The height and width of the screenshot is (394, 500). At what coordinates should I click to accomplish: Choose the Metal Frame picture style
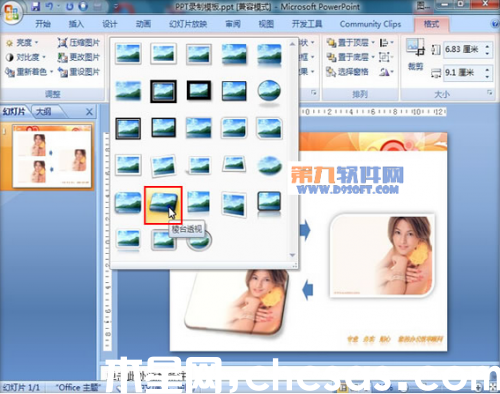point(199,54)
